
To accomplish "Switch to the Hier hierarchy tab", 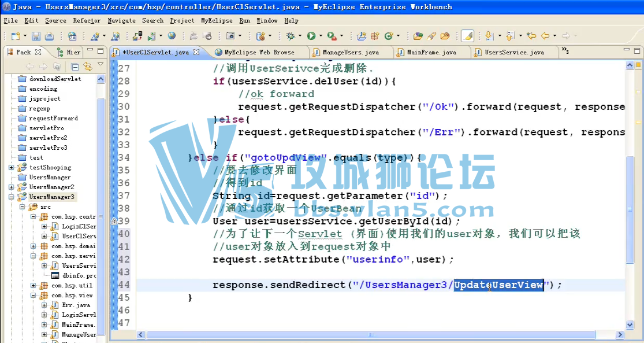I will point(69,52).
